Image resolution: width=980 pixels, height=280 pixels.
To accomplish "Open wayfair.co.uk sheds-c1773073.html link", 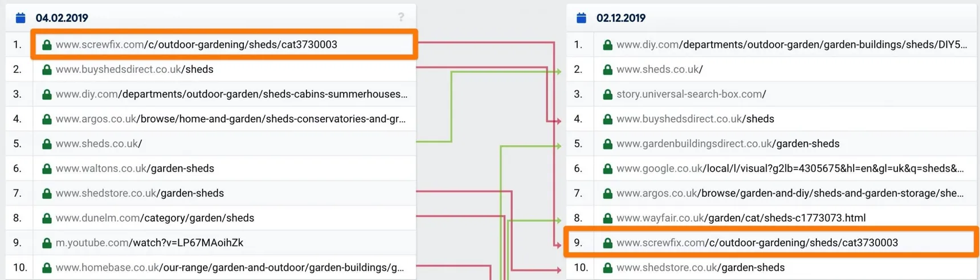I will coord(741,218).
